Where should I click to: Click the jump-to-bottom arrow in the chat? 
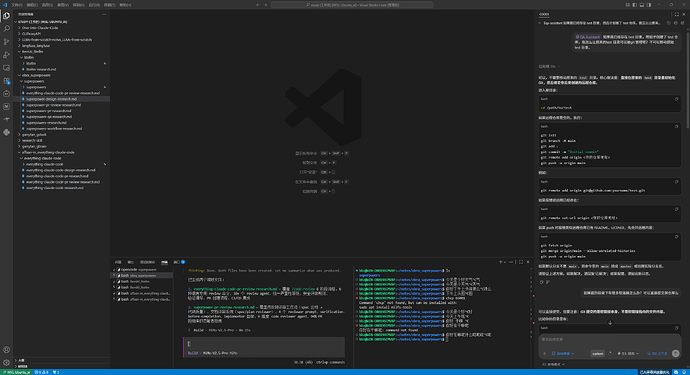(x=610, y=323)
